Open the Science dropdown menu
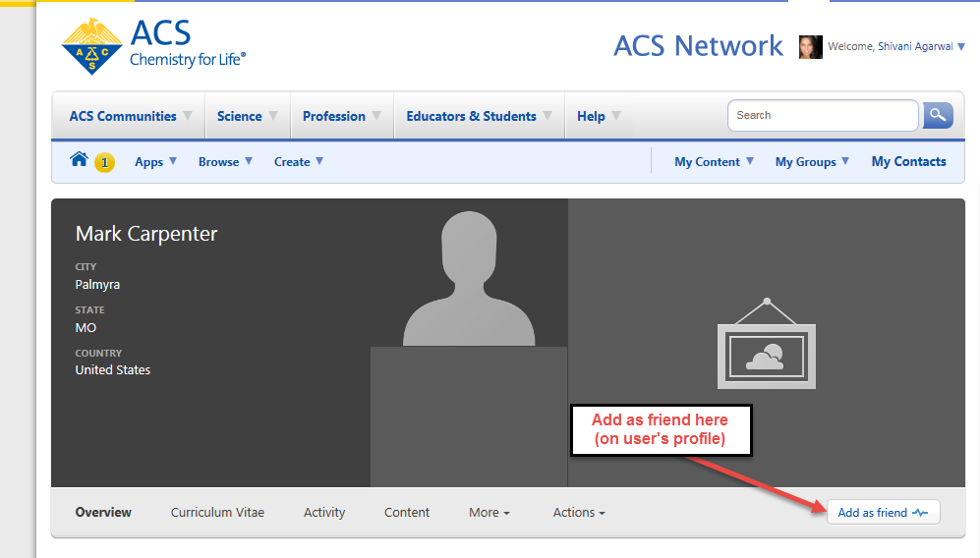The height and width of the screenshot is (558, 980). click(x=248, y=116)
